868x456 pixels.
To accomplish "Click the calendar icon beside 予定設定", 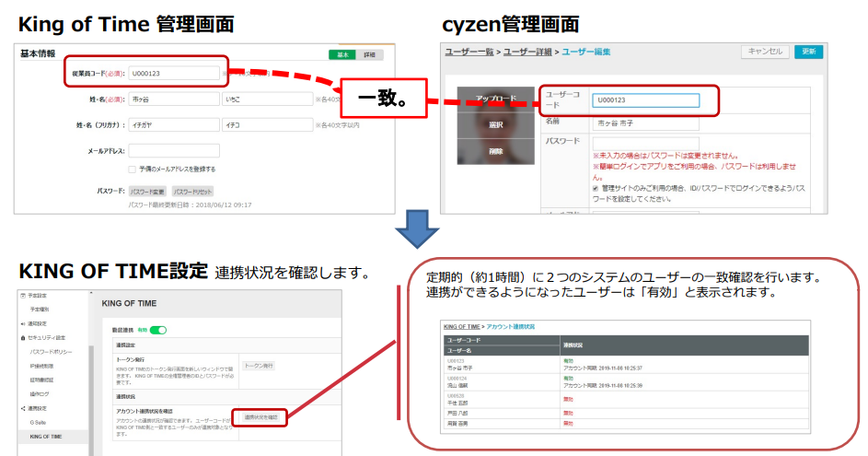I will tap(23, 296).
